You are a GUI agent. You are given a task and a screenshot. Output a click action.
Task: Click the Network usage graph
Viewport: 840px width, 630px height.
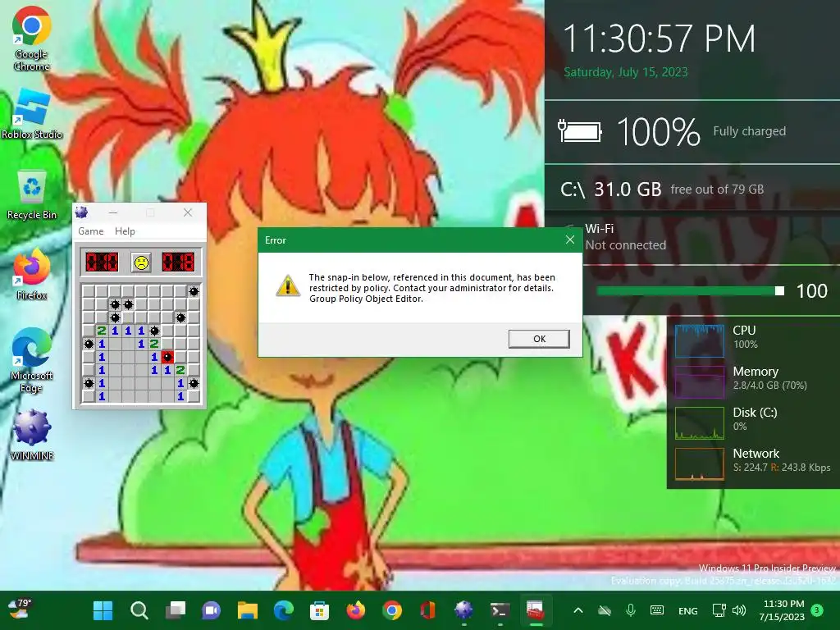[x=700, y=463]
